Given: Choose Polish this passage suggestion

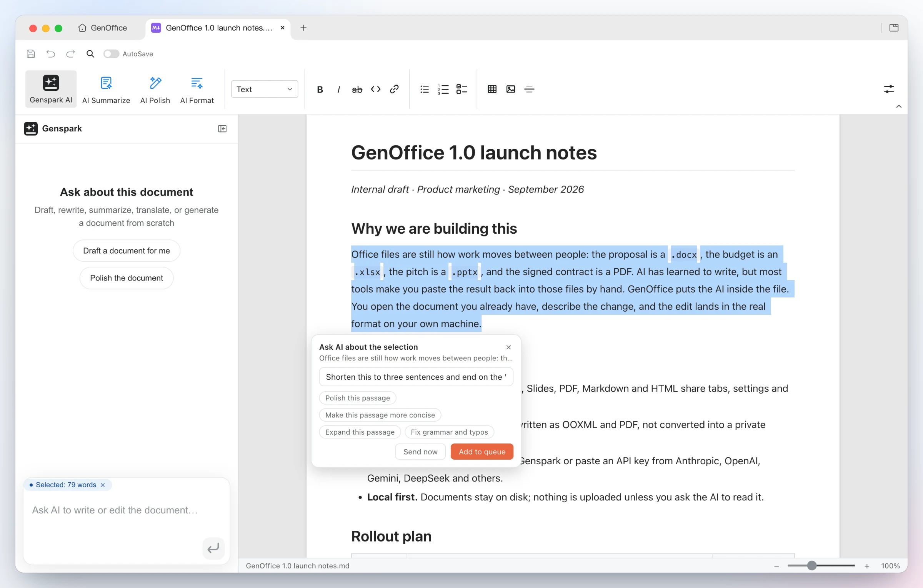Looking at the screenshot, I should pyautogui.click(x=358, y=398).
